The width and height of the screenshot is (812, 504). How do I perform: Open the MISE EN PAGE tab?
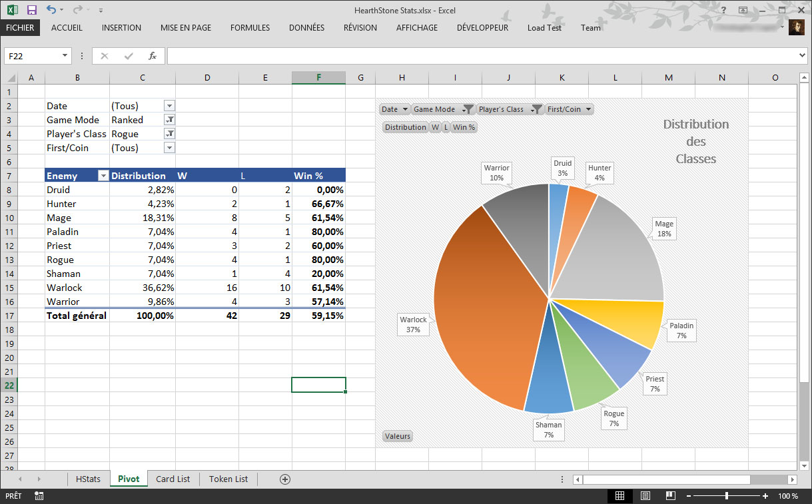[186, 28]
